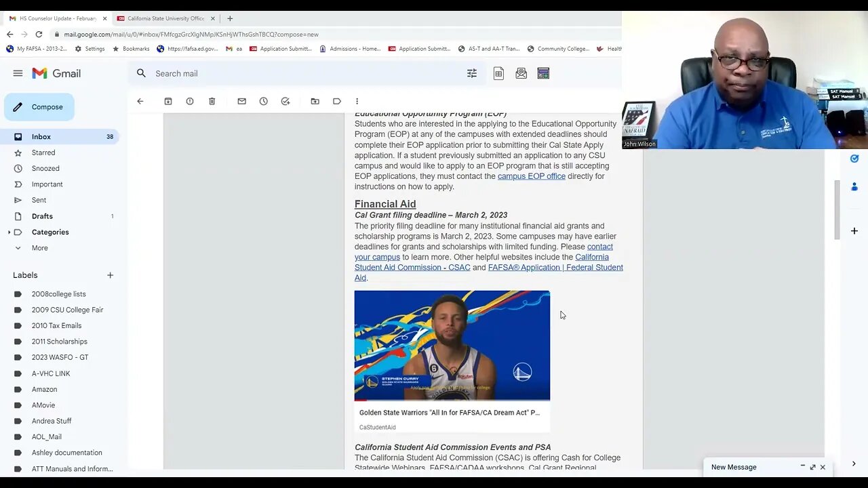Add this email to Tasks
The width and height of the screenshot is (868, 488).
click(285, 101)
